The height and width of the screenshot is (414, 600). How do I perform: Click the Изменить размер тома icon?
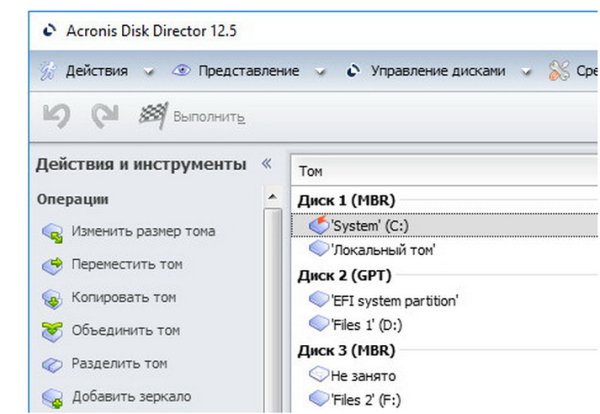52,233
